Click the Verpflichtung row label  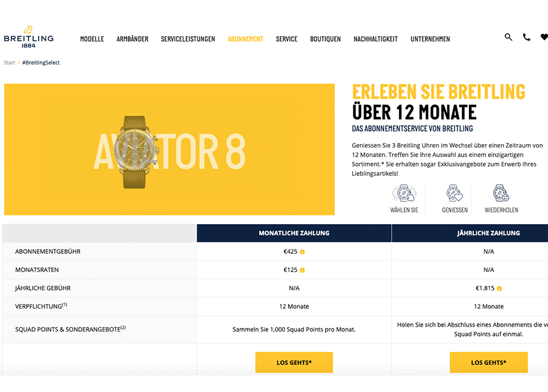click(x=41, y=306)
